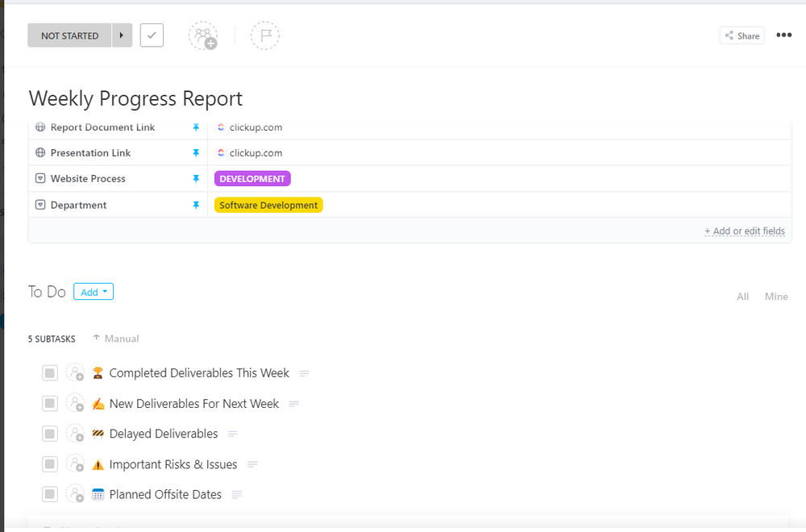Viewport: 806px width, 532px height.
Task: Mark Planned Offsite Dates subtask complete
Action: 49,494
